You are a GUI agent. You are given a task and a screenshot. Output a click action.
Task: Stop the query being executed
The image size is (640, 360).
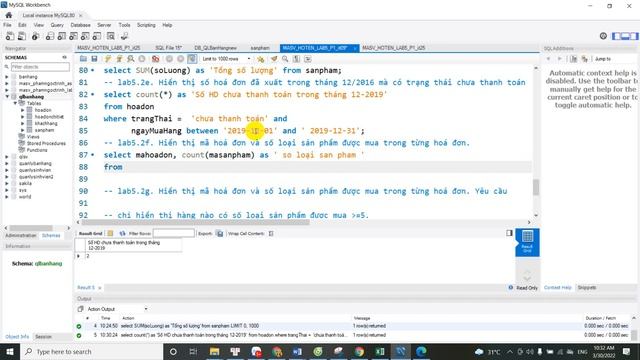(x=142, y=59)
